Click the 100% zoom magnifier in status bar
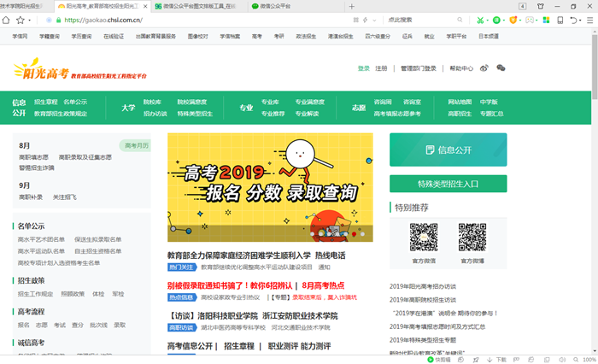 (576, 360)
